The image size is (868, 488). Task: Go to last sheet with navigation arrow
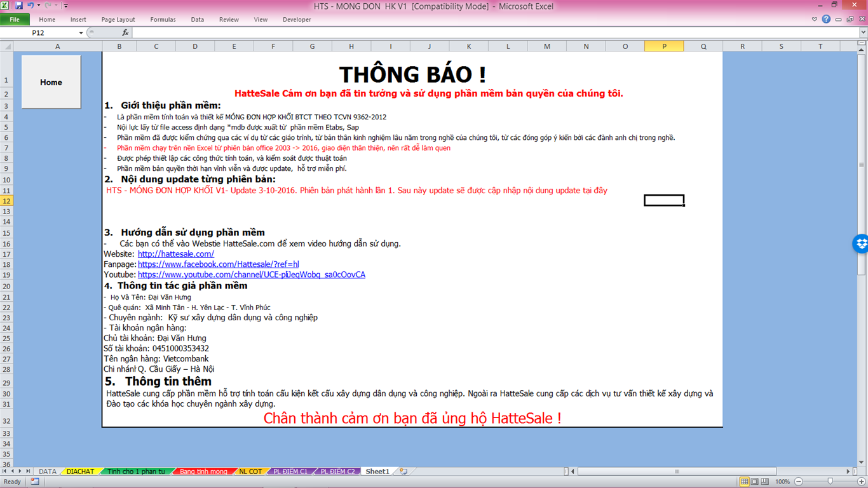(28, 471)
